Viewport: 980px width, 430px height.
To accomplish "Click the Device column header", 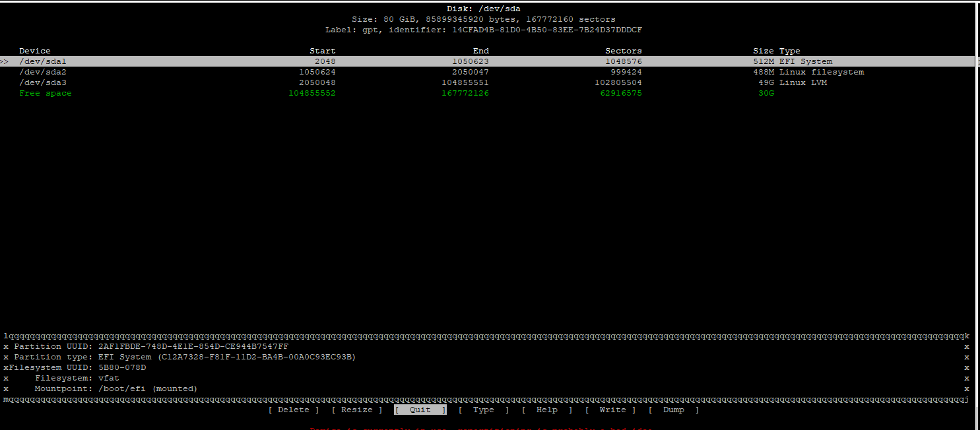I will tap(34, 50).
